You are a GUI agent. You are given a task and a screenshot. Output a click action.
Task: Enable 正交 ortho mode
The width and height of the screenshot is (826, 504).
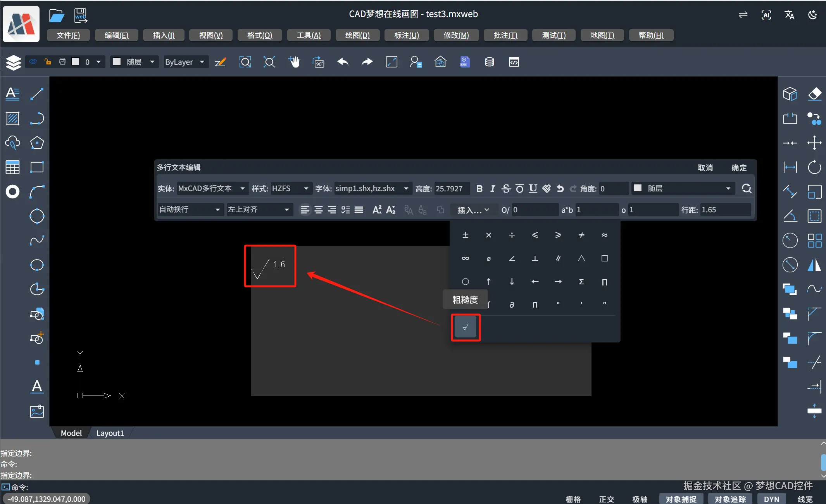(x=606, y=499)
